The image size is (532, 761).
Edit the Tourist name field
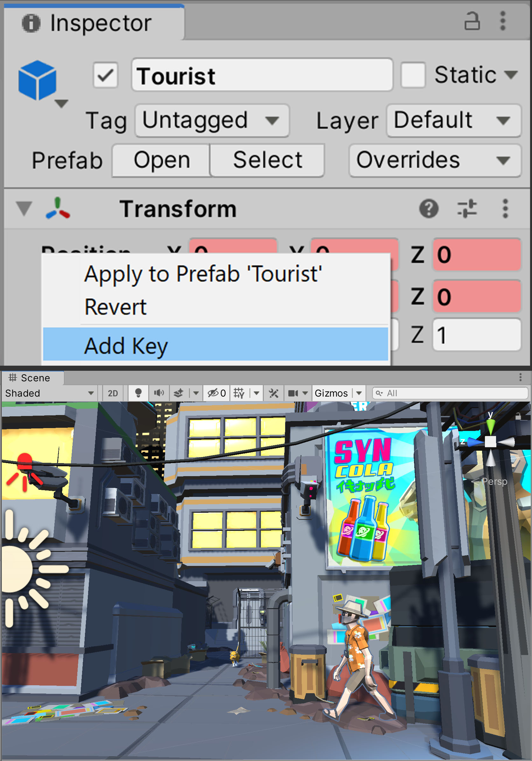click(x=262, y=75)
